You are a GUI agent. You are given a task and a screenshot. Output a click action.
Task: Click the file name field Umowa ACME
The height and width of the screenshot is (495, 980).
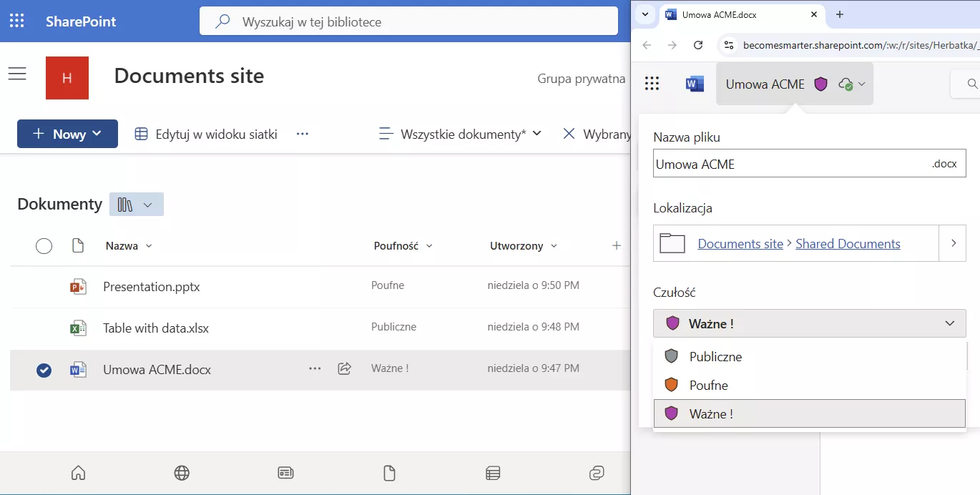787,164
